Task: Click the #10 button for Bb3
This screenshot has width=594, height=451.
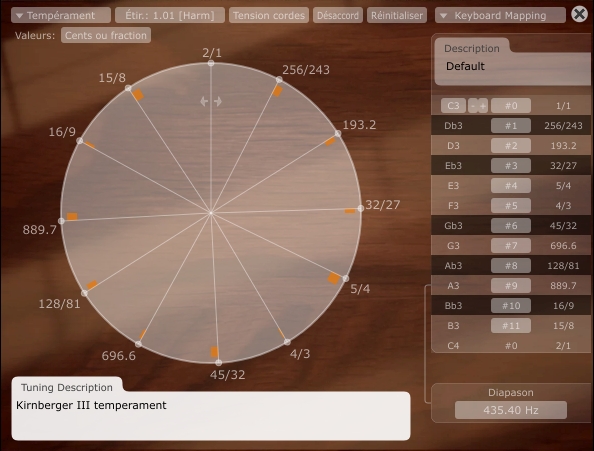Action: click(x=511, y=306)
